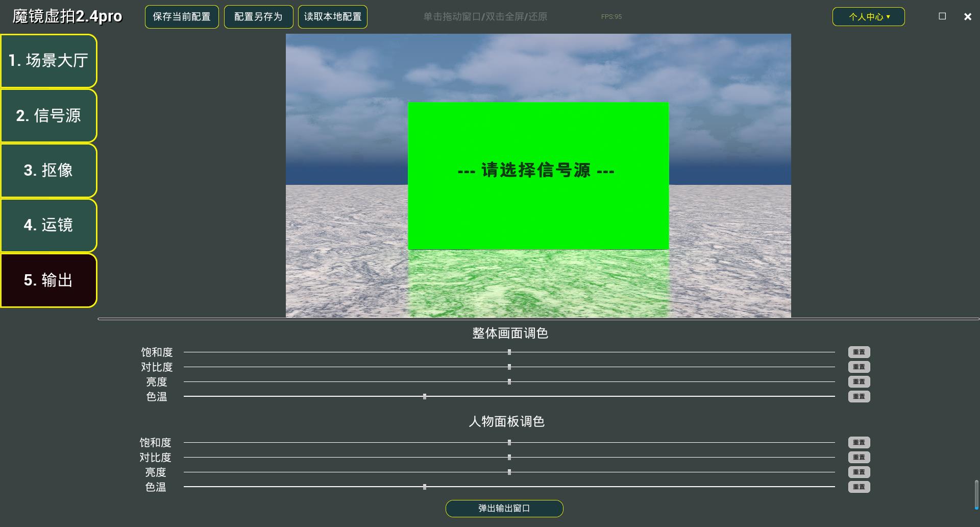This screenshot has height=527, width=980.
Task: Switch to the 运镜 panel
Action: 48,225
